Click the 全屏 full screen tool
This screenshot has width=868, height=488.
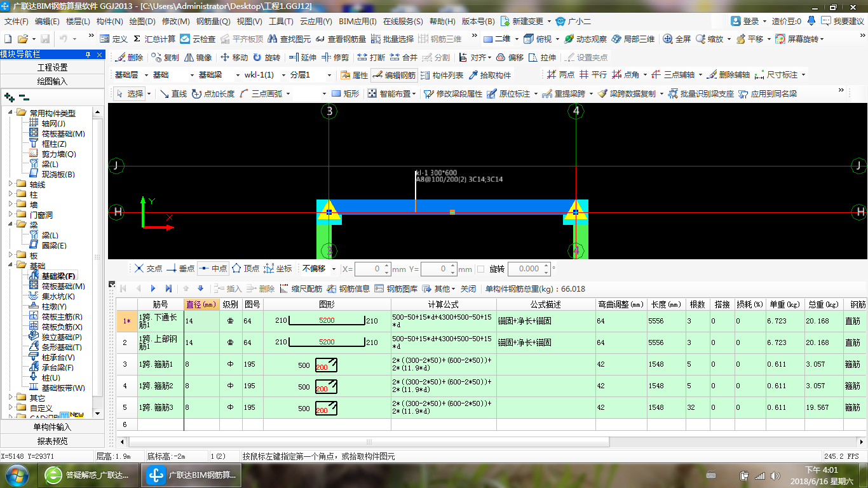tap(677, 39)
